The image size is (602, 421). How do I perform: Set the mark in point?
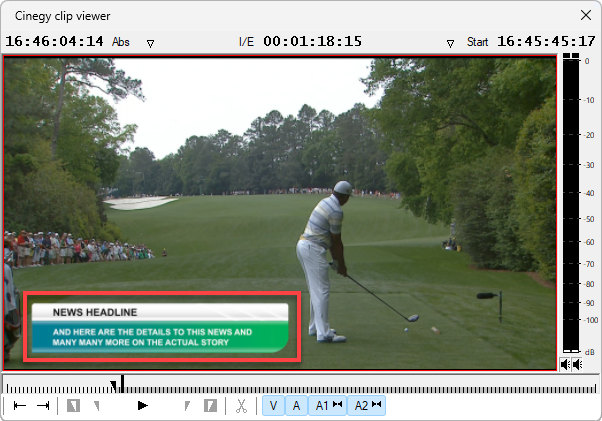[74, 405]
